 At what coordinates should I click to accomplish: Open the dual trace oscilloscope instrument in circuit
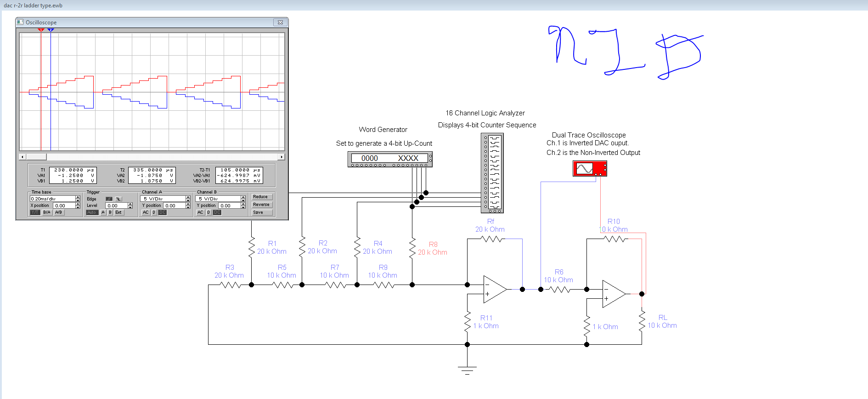coord(590,168)
